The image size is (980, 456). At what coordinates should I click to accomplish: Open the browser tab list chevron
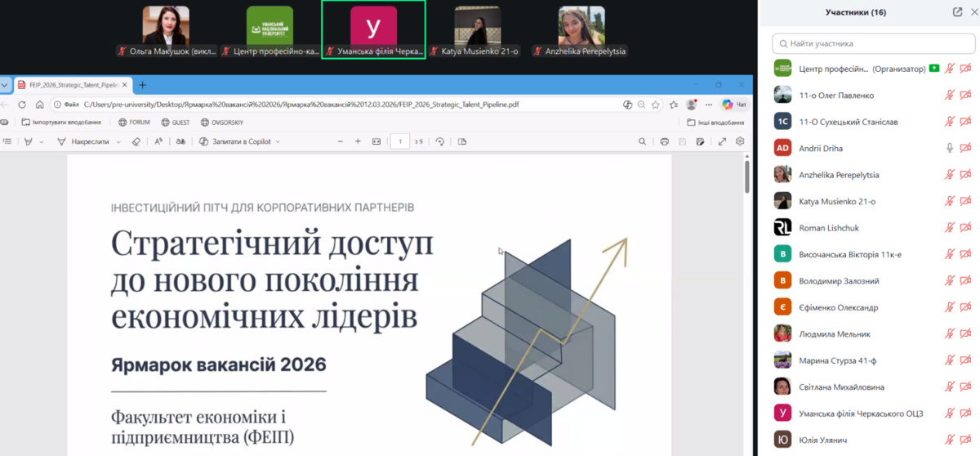pos(5,85)
